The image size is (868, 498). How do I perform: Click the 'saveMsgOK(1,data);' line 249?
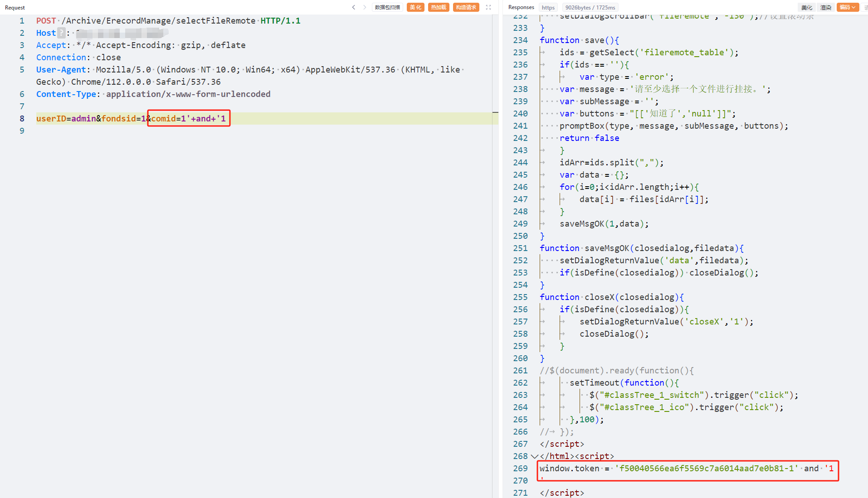[x=604, y=224]
